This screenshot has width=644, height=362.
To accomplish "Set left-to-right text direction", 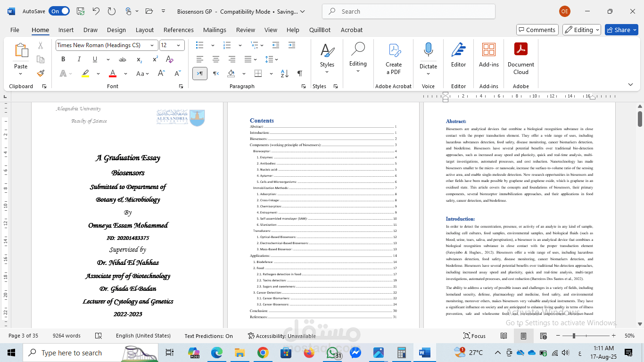I will 200,74.
